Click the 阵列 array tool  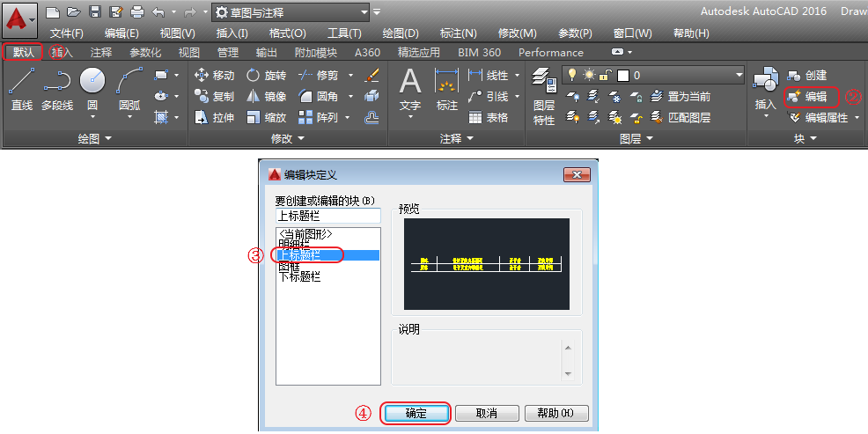pyautogui.click(x=318, y=117)
